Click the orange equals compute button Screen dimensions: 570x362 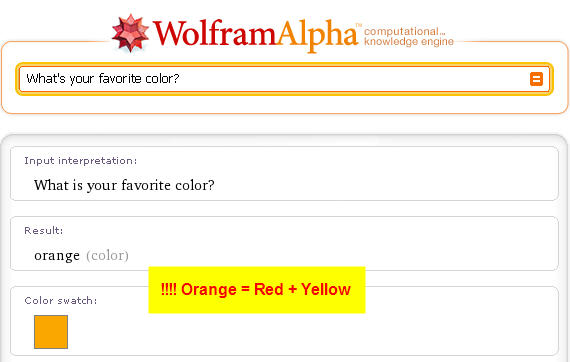[536, 79]
